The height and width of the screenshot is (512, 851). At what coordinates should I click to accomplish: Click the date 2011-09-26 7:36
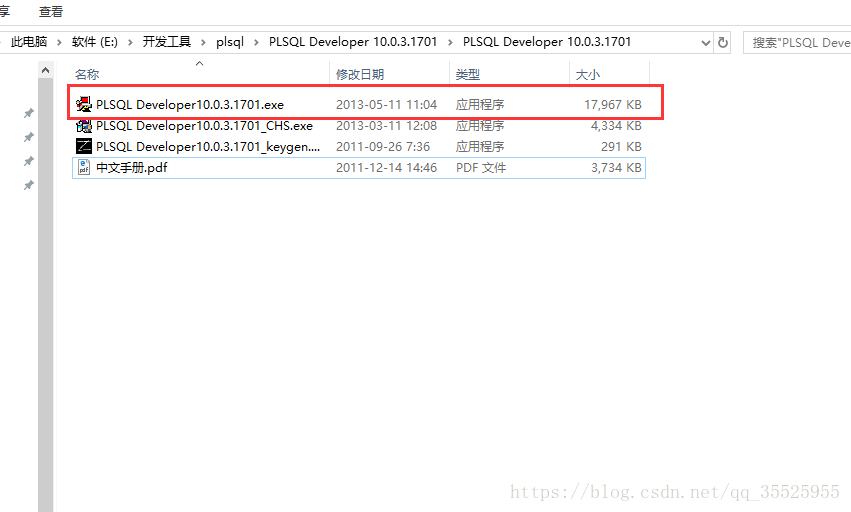coord(383,147)
